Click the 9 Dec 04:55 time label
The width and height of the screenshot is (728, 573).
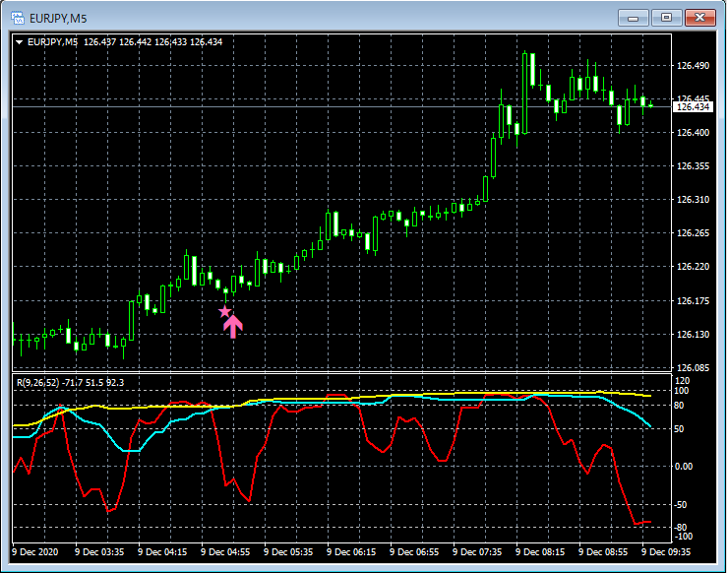pyautogui.click(x=225, y=552)
